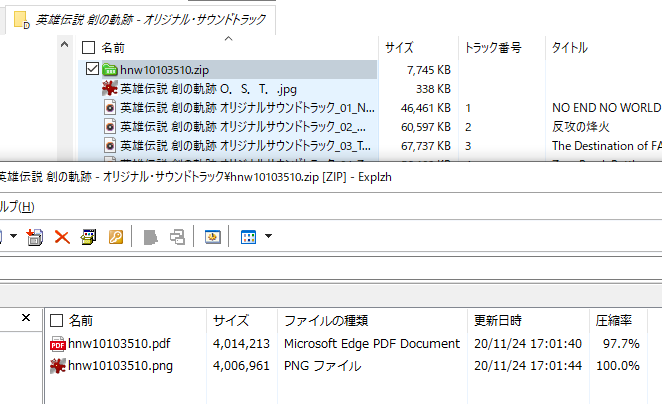This screenshot has height=404, width=662.
Task: Click the 67,737 KB size value
Action: tap(426, 146)
